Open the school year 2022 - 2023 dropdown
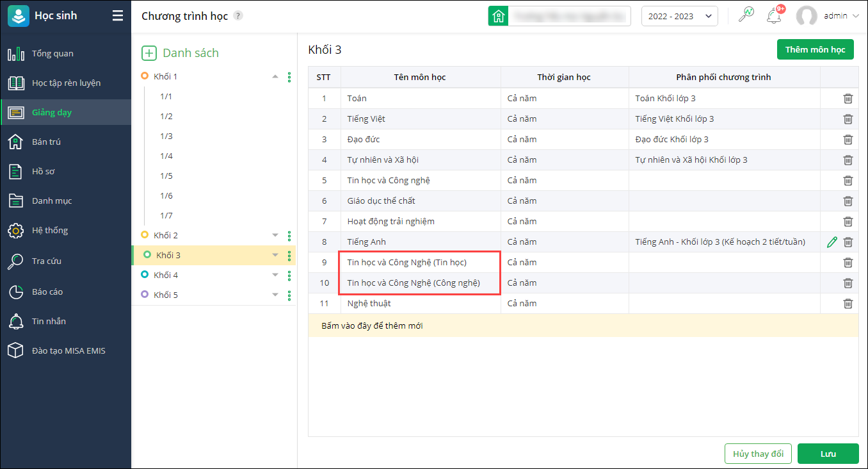868x469 pixels. 679,16
